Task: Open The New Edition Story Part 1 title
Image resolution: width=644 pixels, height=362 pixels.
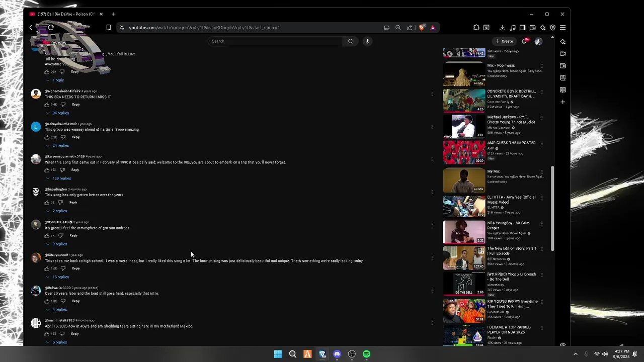Action: tap(512, 251)
